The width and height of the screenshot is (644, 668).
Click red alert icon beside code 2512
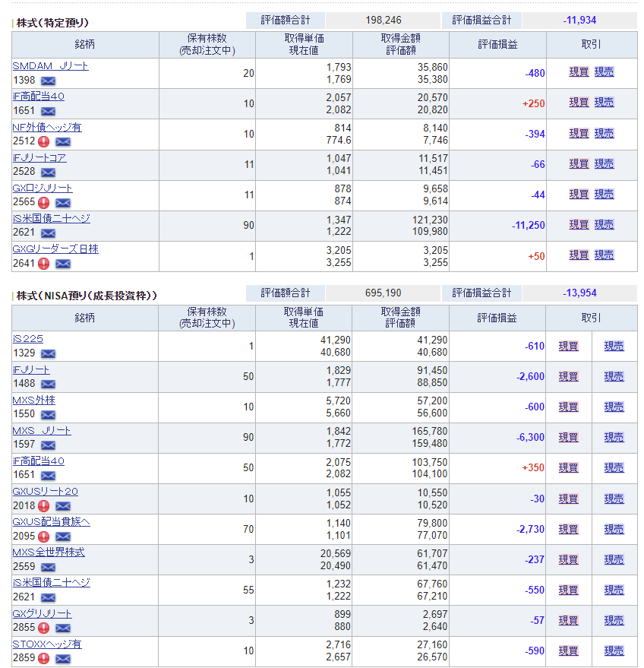(x=43, y=141)
